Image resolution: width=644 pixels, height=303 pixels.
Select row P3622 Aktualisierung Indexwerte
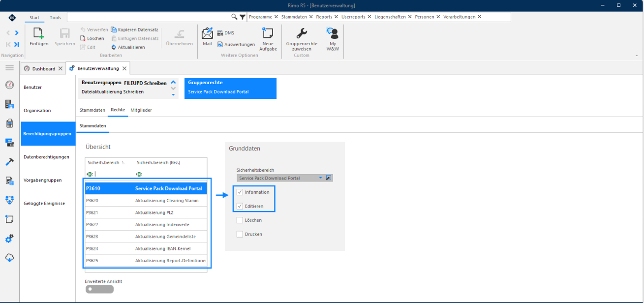point(146,225)
